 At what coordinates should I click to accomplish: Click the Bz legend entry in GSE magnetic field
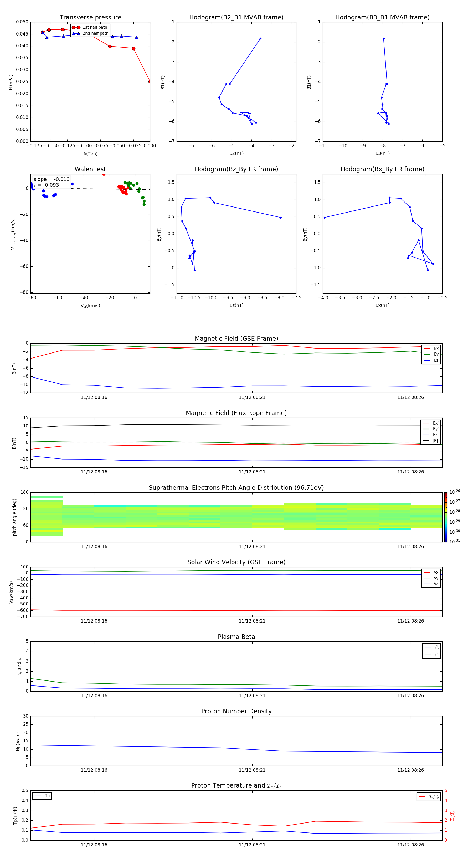click(x=431, y=360)
